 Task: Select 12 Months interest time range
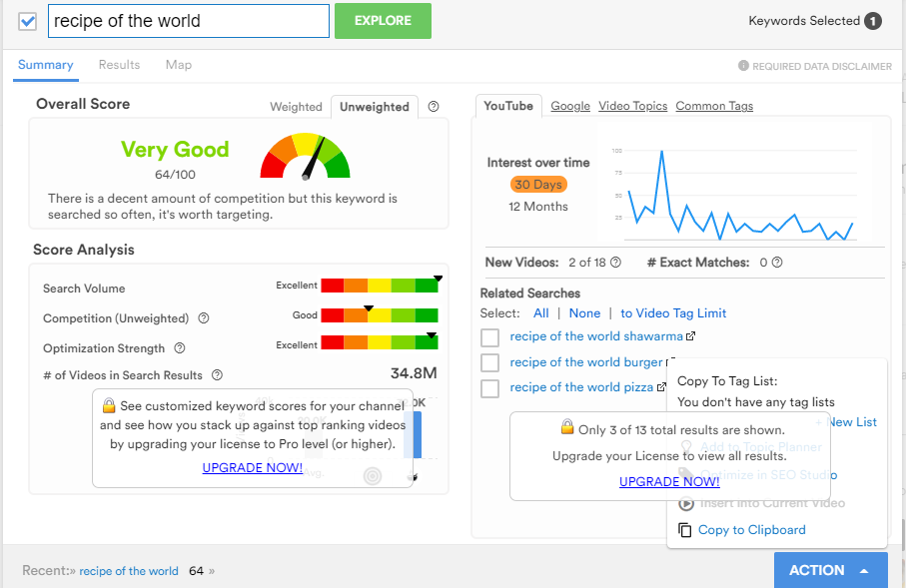click(538, 207)
